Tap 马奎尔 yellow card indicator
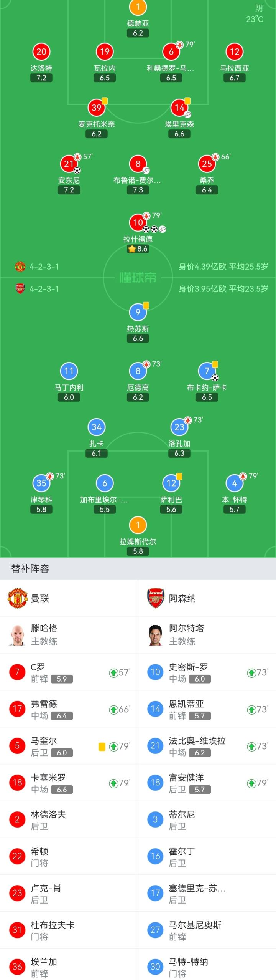The width and height of the screenshot is (276, 980). click(x=102, y=747)
